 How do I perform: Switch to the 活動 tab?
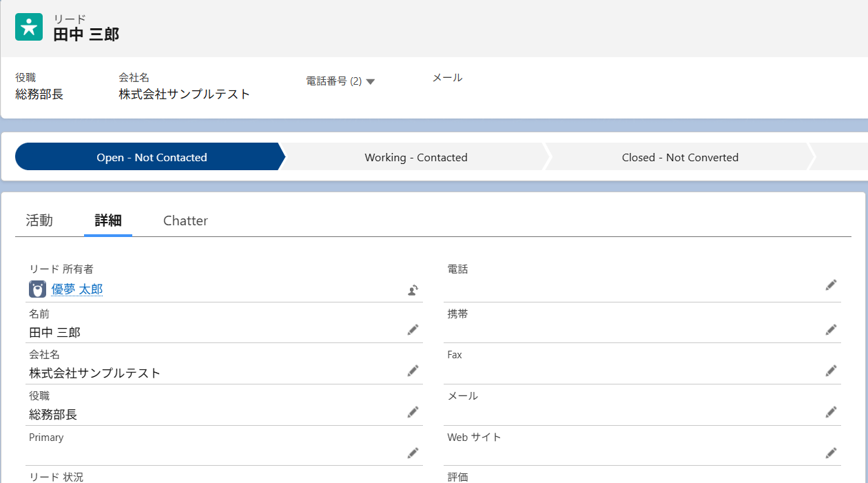tap(39, 220)
